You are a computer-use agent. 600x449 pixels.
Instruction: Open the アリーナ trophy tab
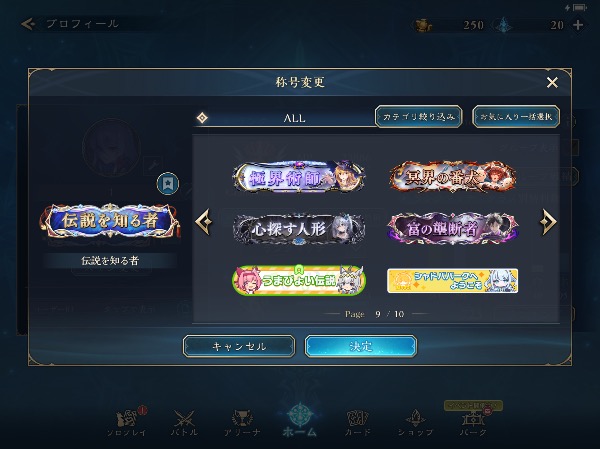pyautogui.click(x=242, y=423)
